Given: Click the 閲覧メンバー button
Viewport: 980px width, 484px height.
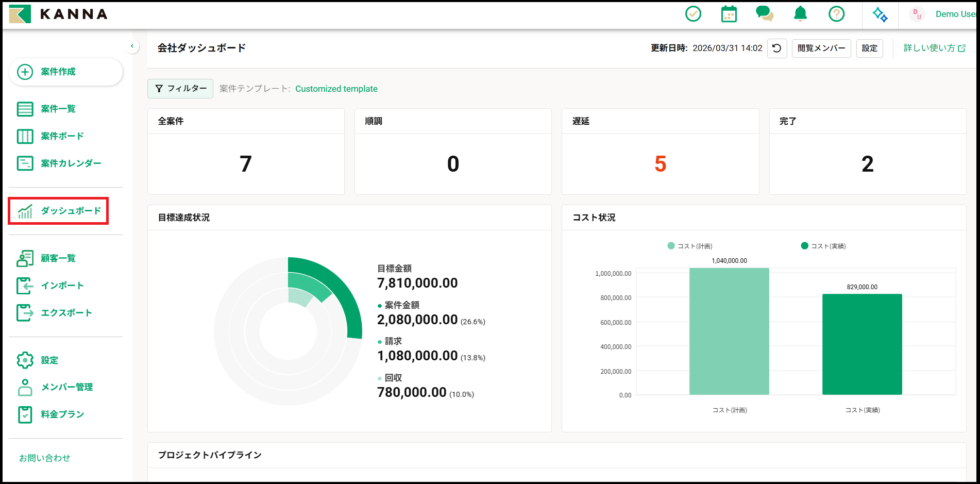Looking at the screenshot, I should tap(821, 48).
